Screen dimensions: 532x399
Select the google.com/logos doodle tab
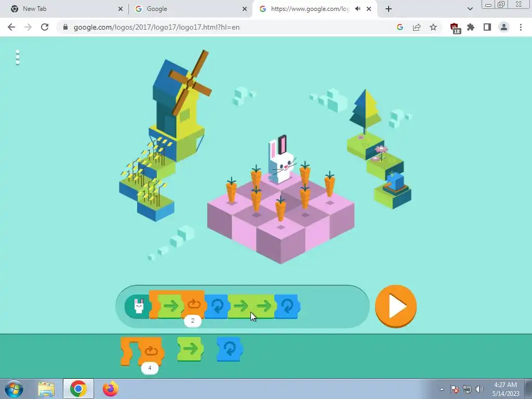tap(310, 9)
